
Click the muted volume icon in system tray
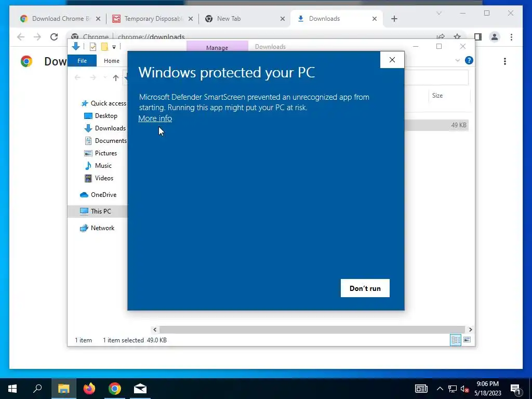point(465,389)
